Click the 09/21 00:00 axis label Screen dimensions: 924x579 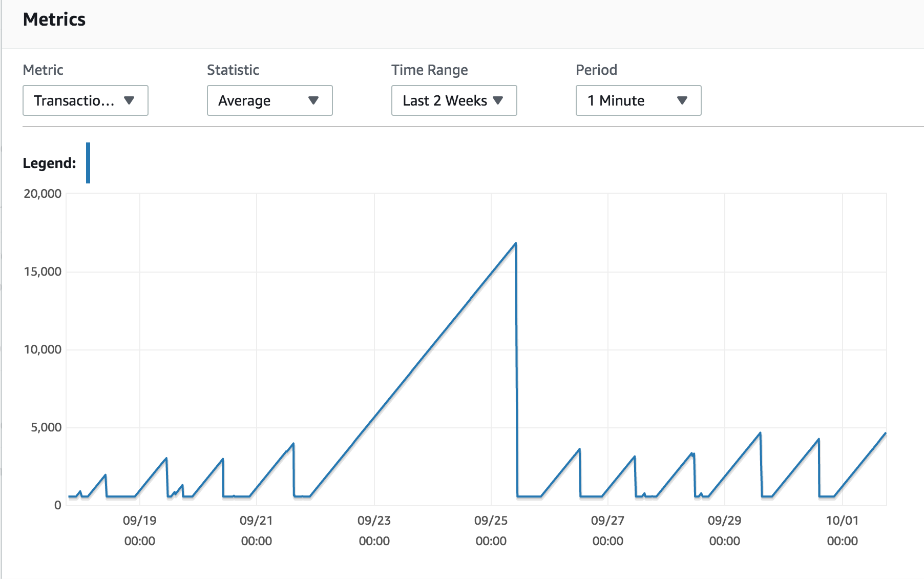[x=257, y=531]
